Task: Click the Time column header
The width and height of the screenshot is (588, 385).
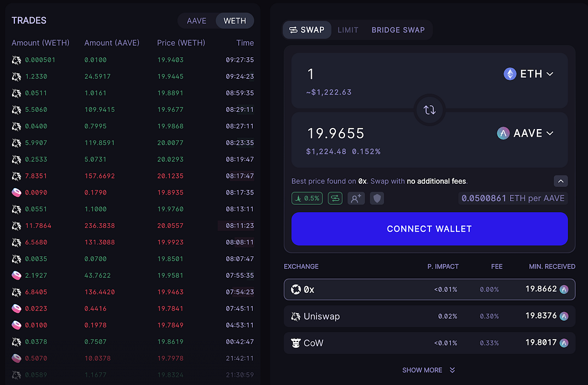Action: click(245, 43)
